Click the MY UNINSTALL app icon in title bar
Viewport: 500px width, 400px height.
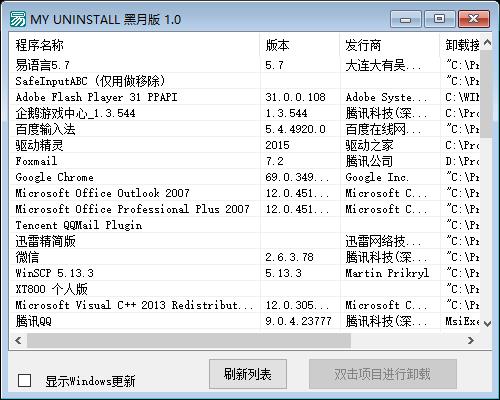[x=18, y=19]
